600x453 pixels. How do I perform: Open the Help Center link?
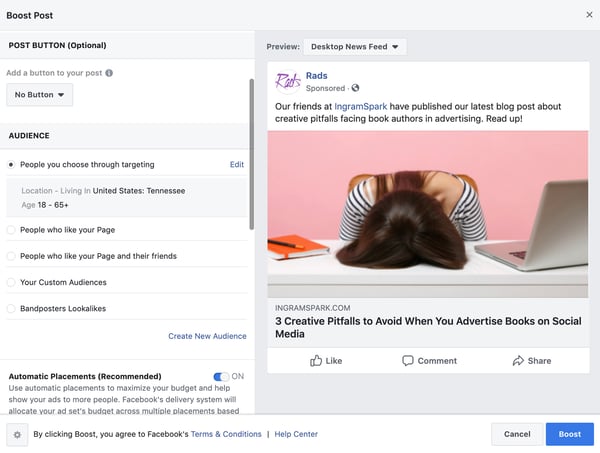pyautogui.click(x=296, y=434)
